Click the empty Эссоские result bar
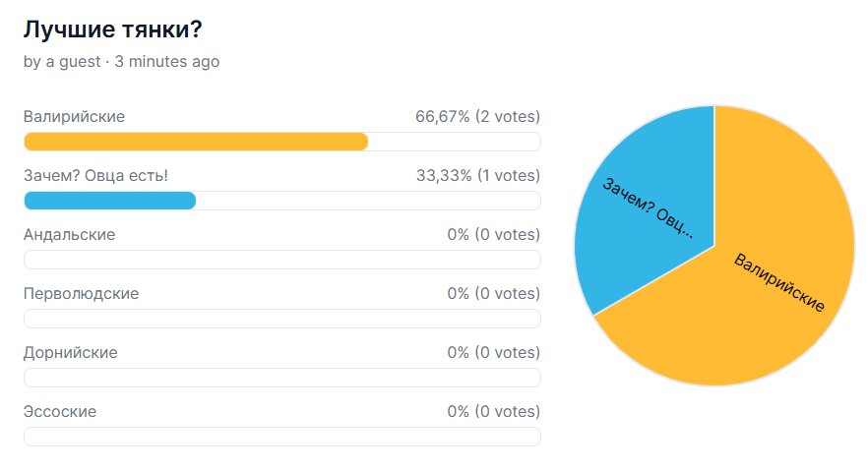 (x=282, y=437)
